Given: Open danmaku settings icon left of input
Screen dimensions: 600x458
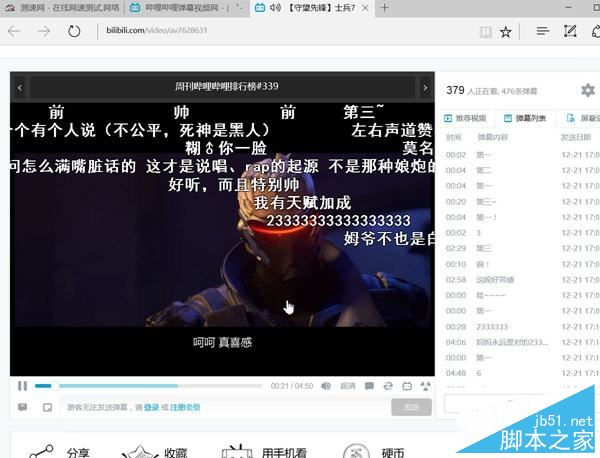Looking at the screenshot, I should 23,407.
